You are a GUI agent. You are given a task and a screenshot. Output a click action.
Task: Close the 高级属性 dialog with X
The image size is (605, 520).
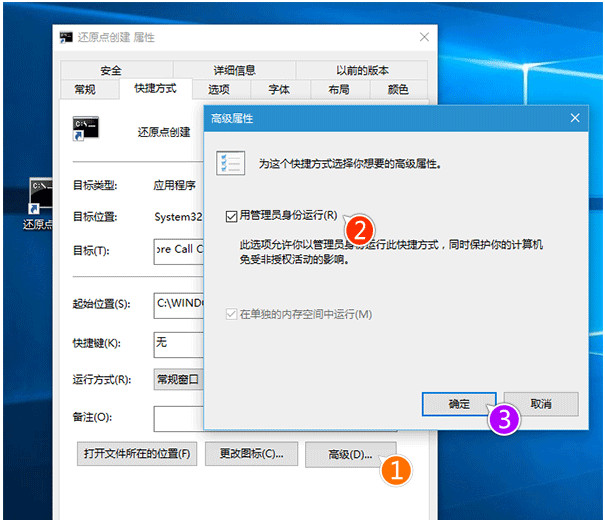pos(574,118)
